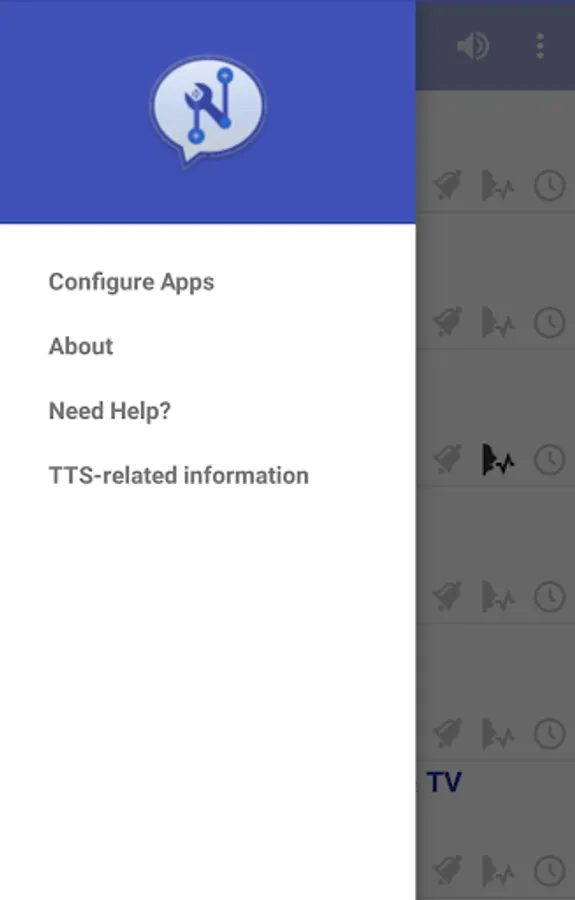The height and width of the screenshot is (900, 575).
Task: Click the clock icon in third row
Action: coord(550,459)
